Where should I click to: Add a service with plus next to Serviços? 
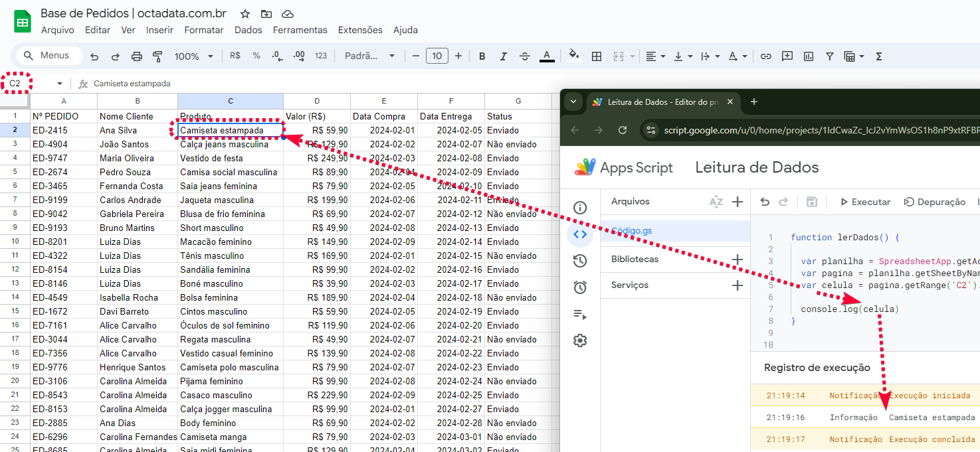point(737,285)
